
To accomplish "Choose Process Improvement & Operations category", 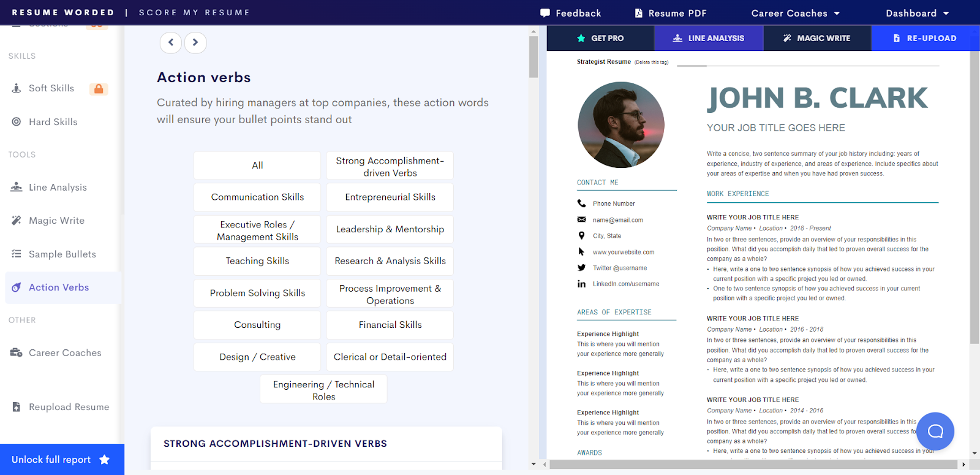I will [x=390, y=294].
